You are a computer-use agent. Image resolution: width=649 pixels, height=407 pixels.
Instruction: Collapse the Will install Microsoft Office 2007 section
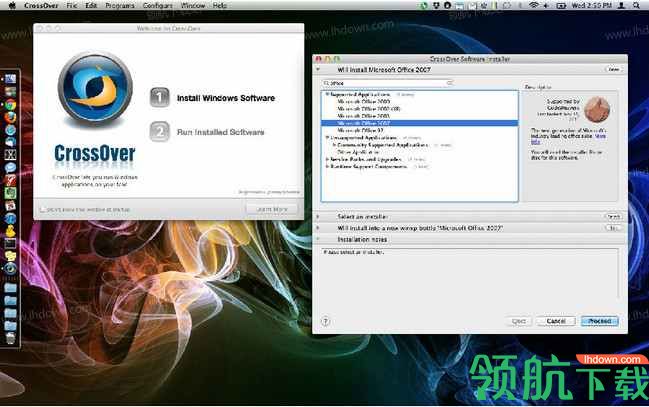pos(318,70)
